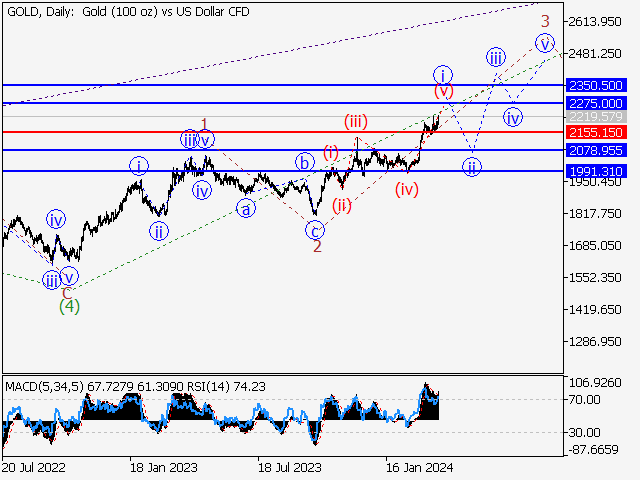This screenshot has width=640, height=480.
Task: Click the indicator scale value -87.6659
Action: [593, 449]
